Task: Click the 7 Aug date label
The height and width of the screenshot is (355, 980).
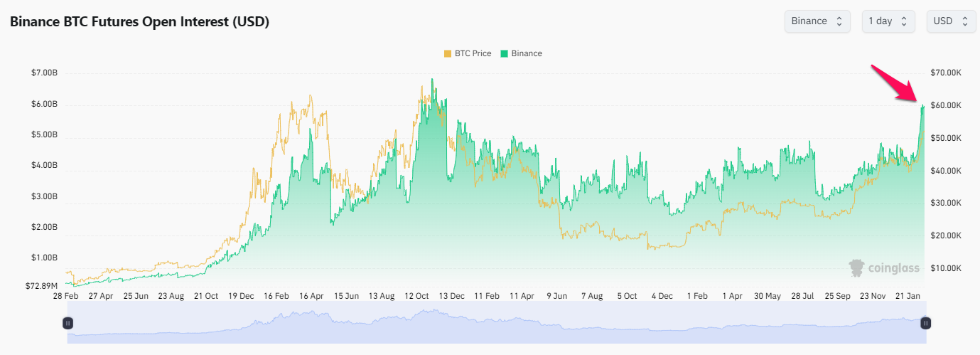Action: tap(592, 295)
